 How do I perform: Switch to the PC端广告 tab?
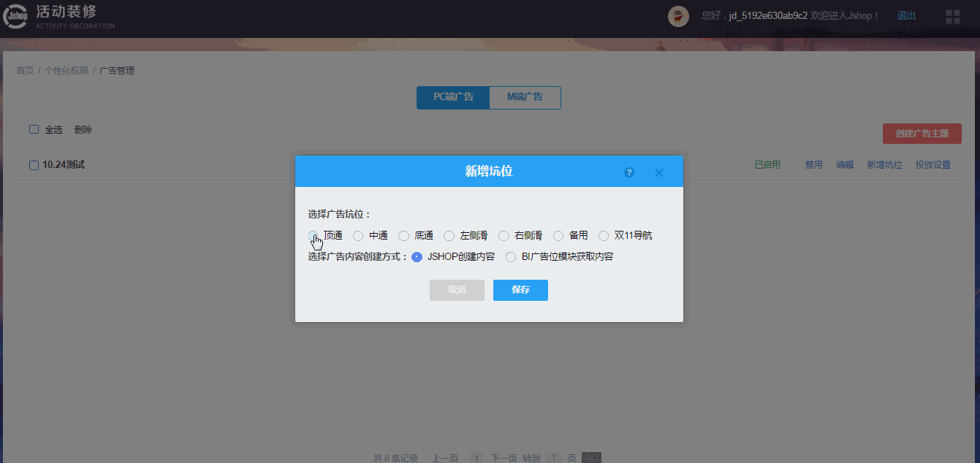453,97
